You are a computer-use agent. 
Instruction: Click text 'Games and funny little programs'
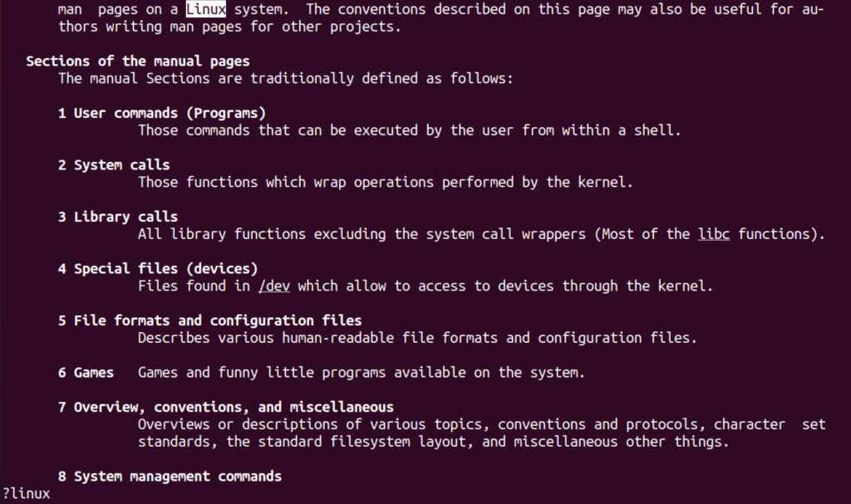tap(362, 373)
